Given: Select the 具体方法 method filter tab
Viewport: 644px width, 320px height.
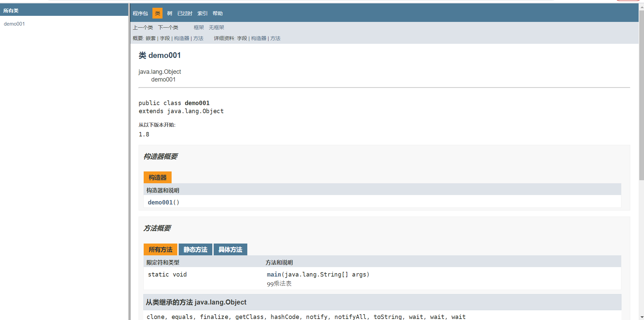Looking at the screenshot, I should (x=230, y=249).
